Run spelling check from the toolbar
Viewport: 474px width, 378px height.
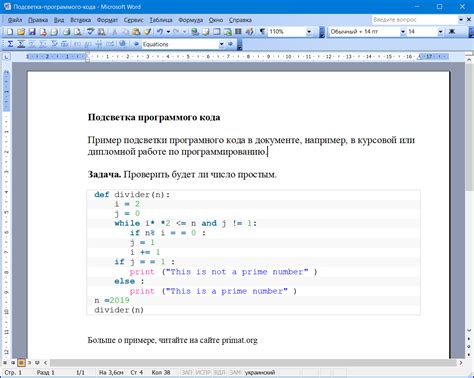tap(90, 32)
